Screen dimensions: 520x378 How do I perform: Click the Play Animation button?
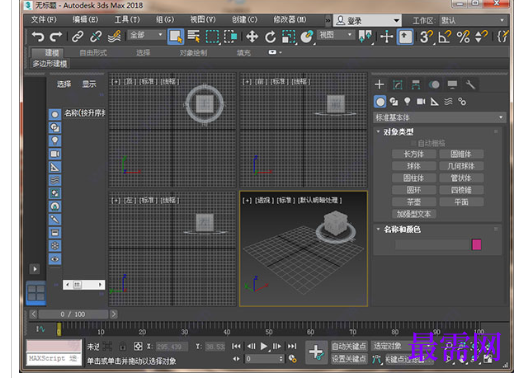(263, 346)
